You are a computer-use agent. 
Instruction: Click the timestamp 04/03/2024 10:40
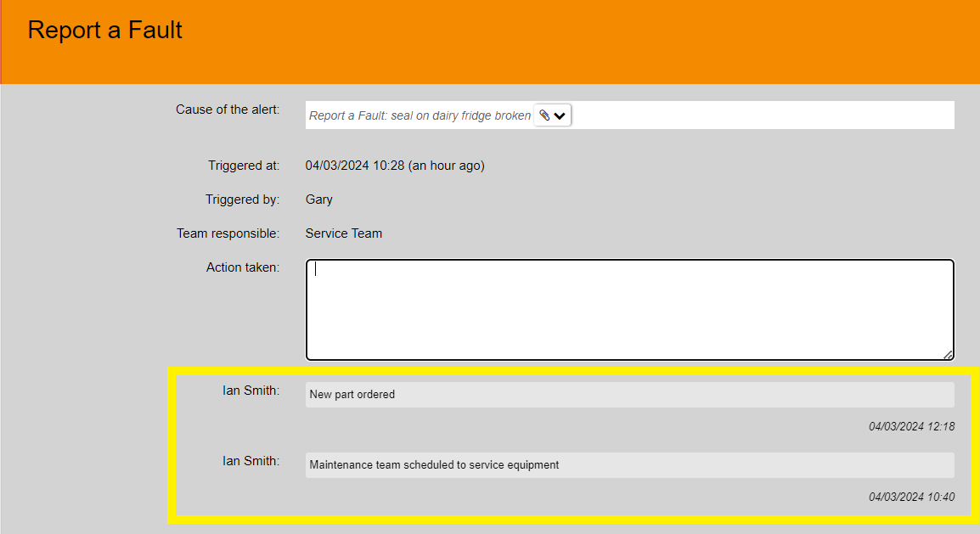tap(912, 497)
